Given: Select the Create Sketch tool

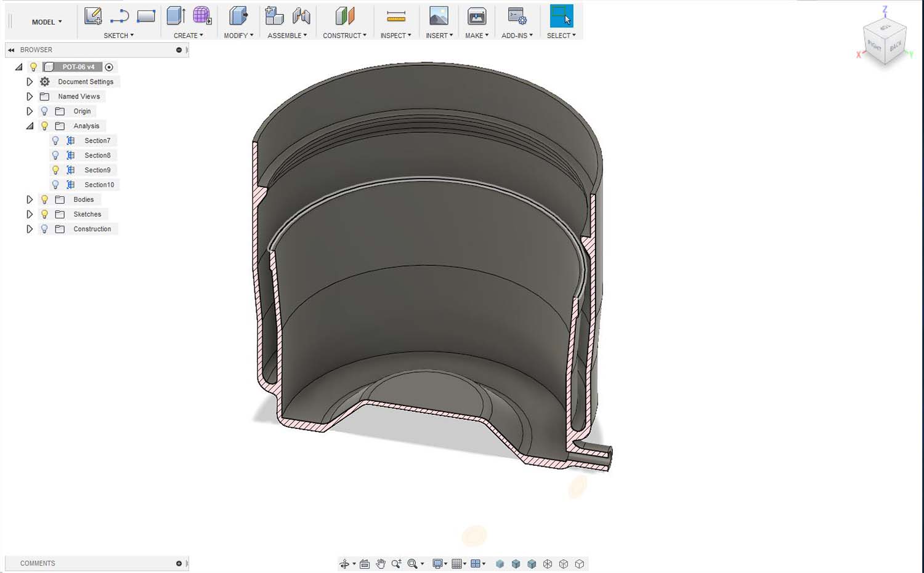Looking at the screenshot, I should [93, 16].
